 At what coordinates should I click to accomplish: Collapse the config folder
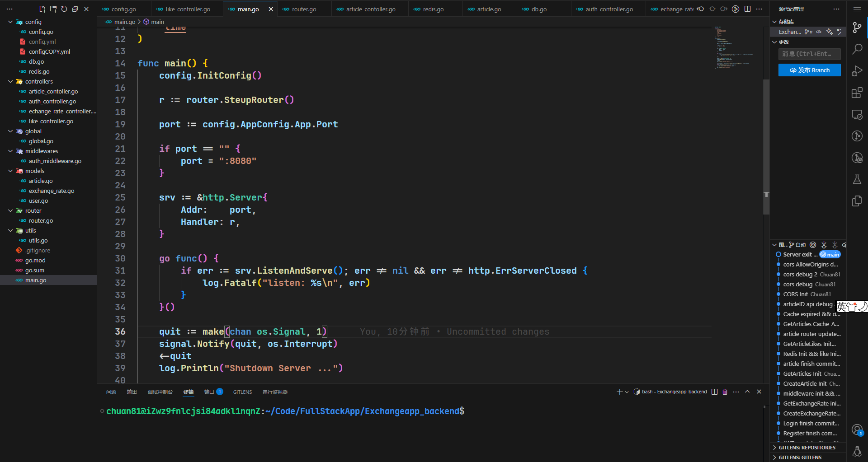tap(10, 22)
